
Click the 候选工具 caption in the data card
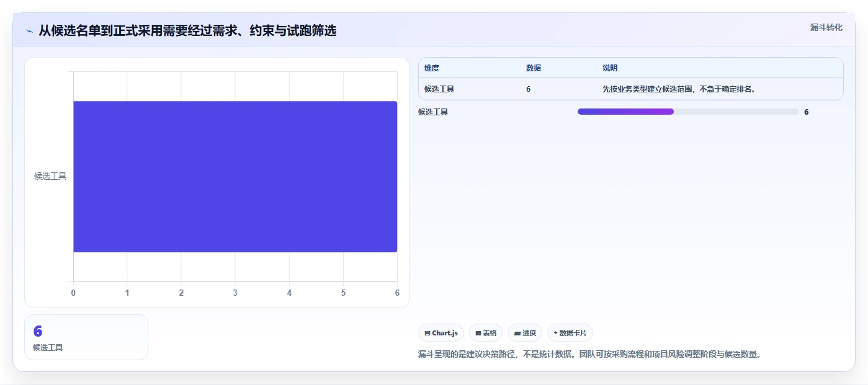coord(48,348)
